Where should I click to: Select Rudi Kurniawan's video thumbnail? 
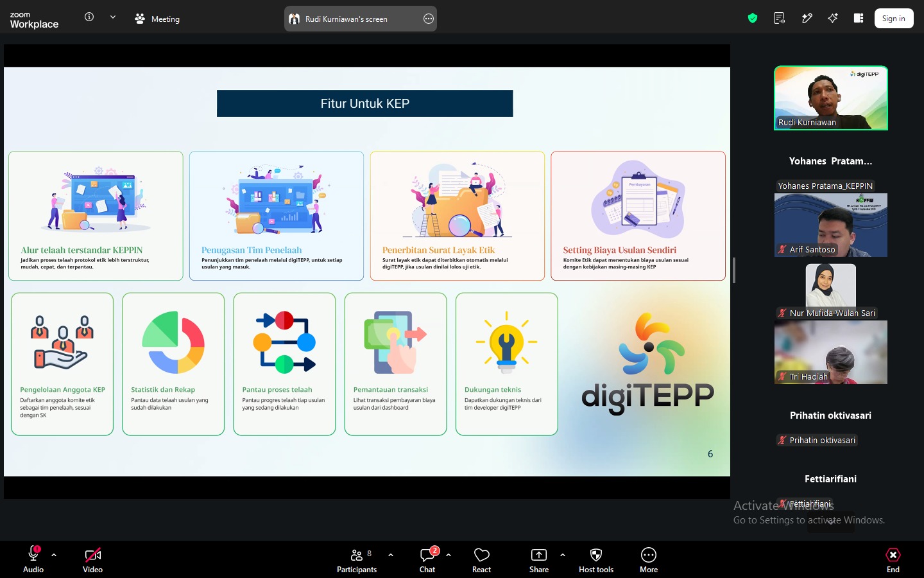831,98
